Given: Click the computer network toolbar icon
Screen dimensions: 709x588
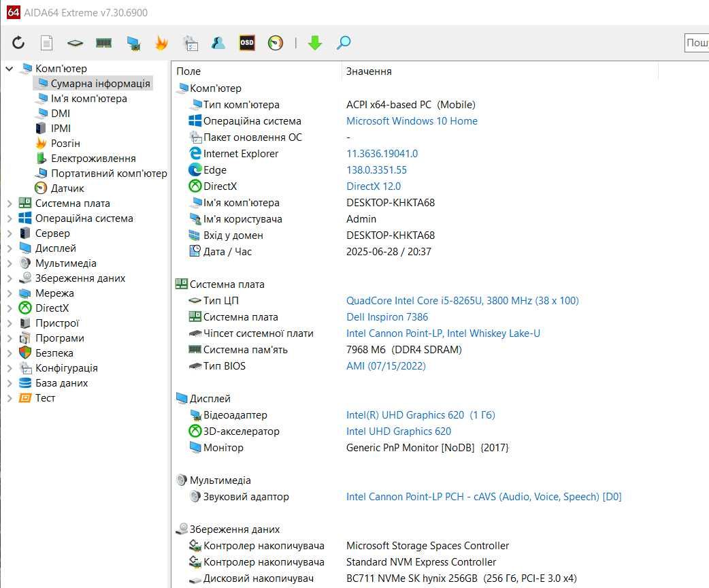Looking at the screenshot, I should coord(133,43).
